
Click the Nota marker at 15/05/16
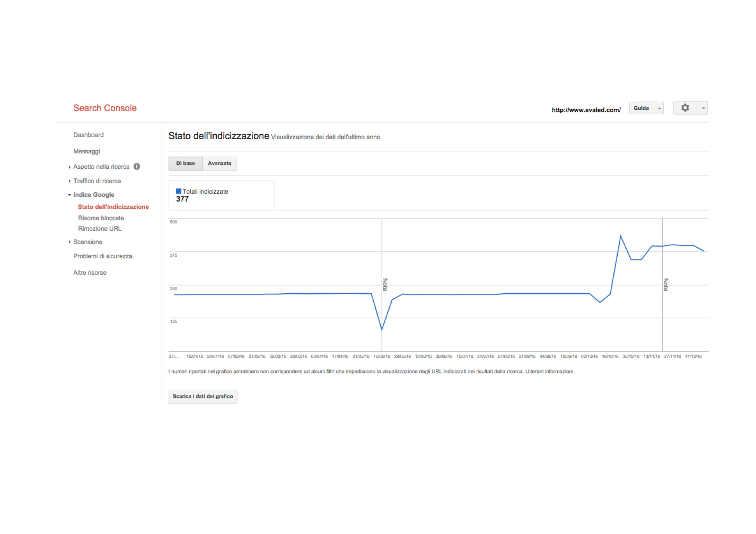(x=385, y=284)
